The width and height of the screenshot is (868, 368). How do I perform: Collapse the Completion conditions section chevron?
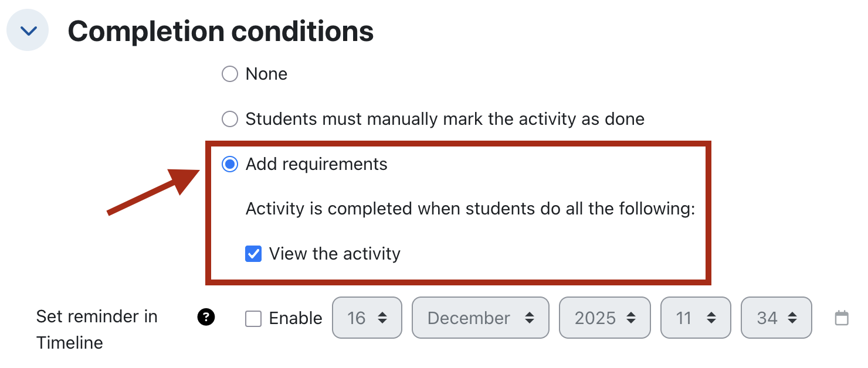click(28, 30)
